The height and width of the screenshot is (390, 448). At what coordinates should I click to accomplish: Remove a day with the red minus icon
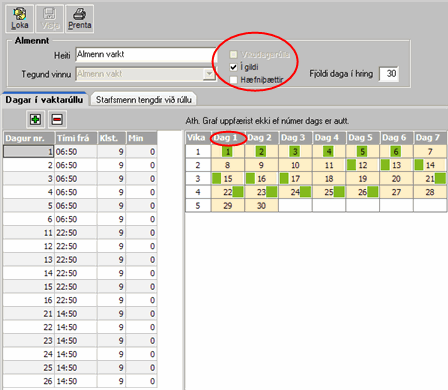tap(57, 119)
